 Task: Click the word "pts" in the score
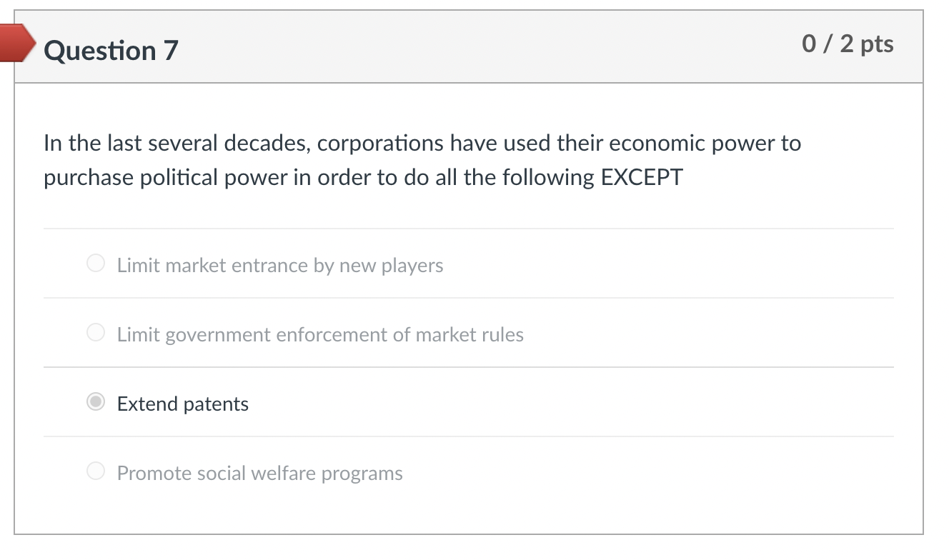click(x=877, y=44)
